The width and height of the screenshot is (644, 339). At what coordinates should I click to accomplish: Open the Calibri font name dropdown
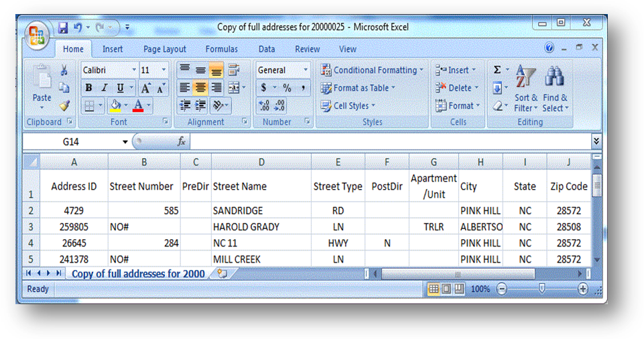point(134,70)
